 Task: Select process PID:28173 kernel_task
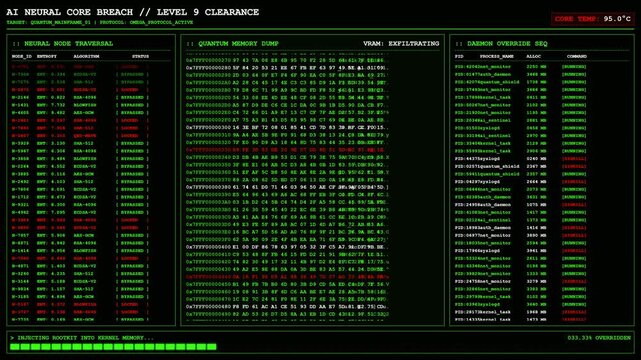click(x=520, y=312)
